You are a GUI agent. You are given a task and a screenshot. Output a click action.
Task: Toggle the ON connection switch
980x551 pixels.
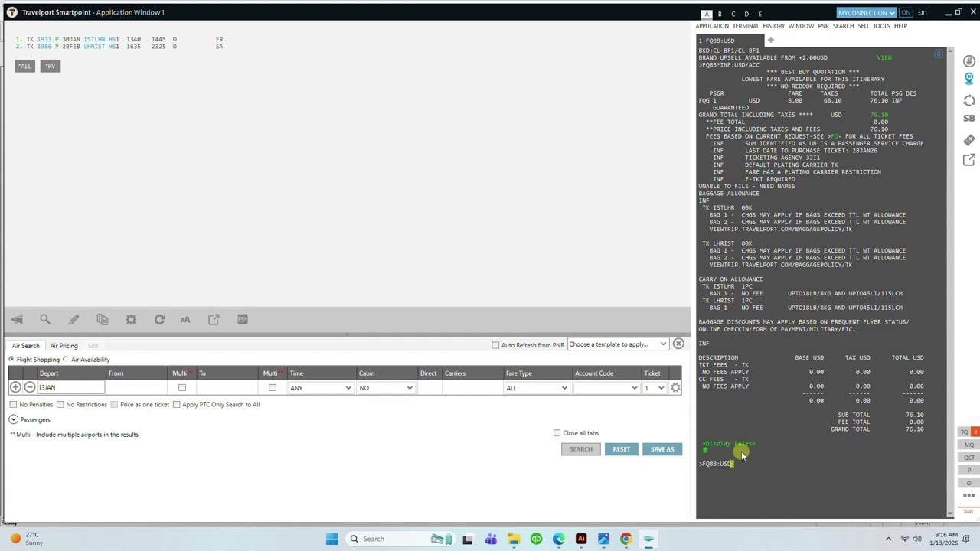tap(906, 13)
